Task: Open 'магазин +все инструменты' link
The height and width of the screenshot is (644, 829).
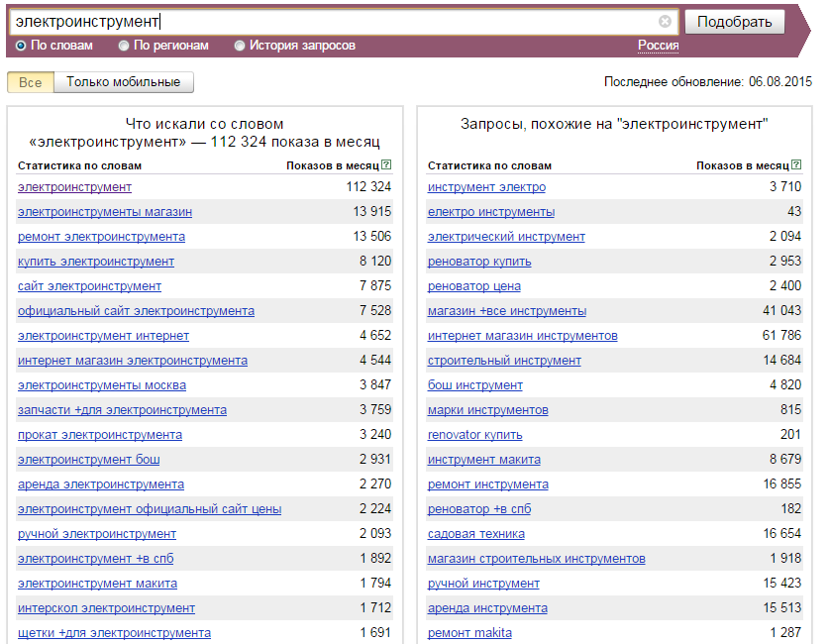Action: click(507, 311)
